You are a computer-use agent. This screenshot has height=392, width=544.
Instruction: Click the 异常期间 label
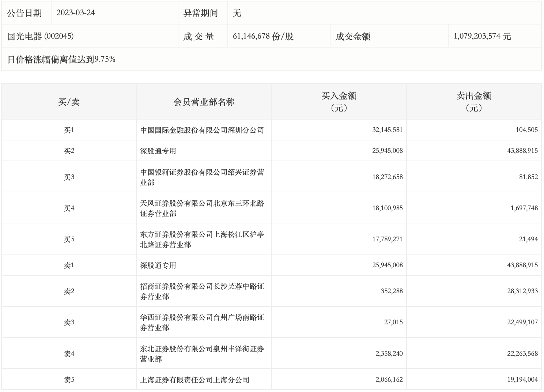tap(201, 13)
